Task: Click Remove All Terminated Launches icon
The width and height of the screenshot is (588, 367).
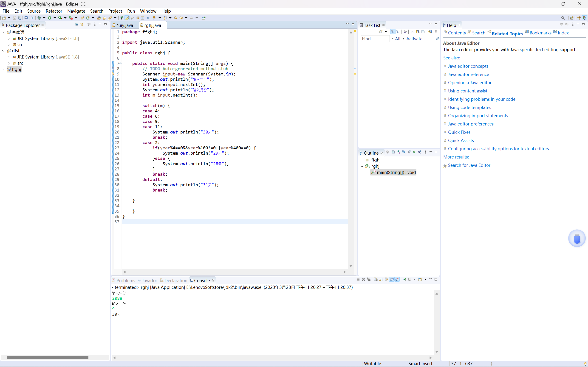Action: click(369, 279)
